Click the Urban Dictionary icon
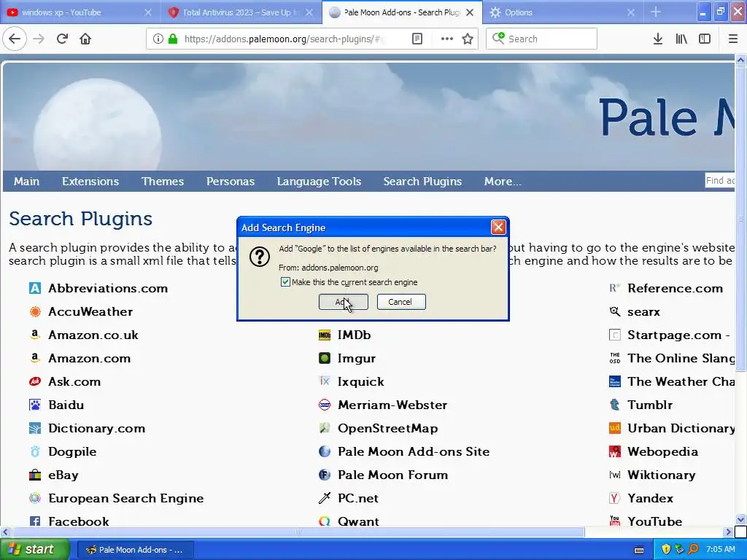 tap(614, 428)
